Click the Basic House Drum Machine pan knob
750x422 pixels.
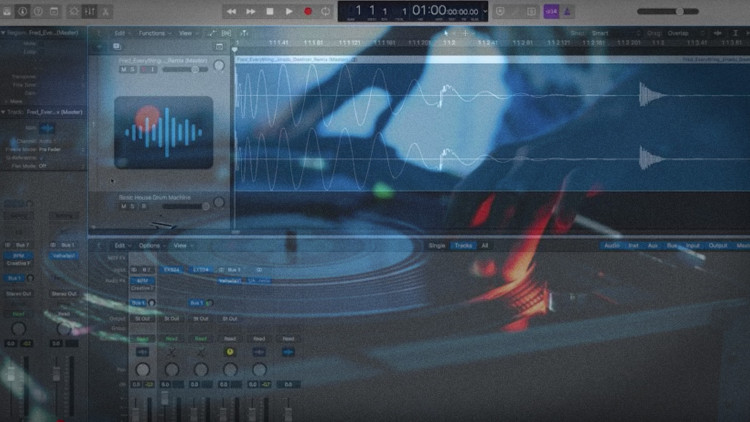pyautogui.click(x=219, y=202)
